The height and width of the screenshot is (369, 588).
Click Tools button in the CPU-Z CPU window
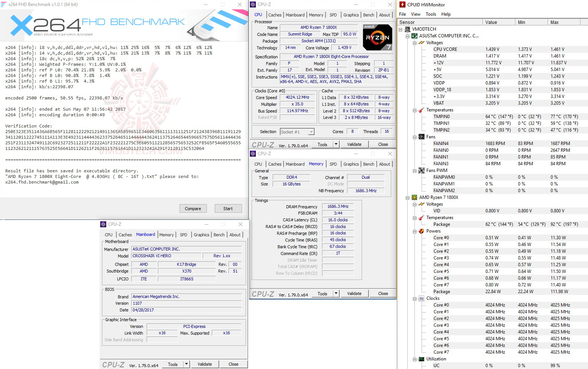322,144
